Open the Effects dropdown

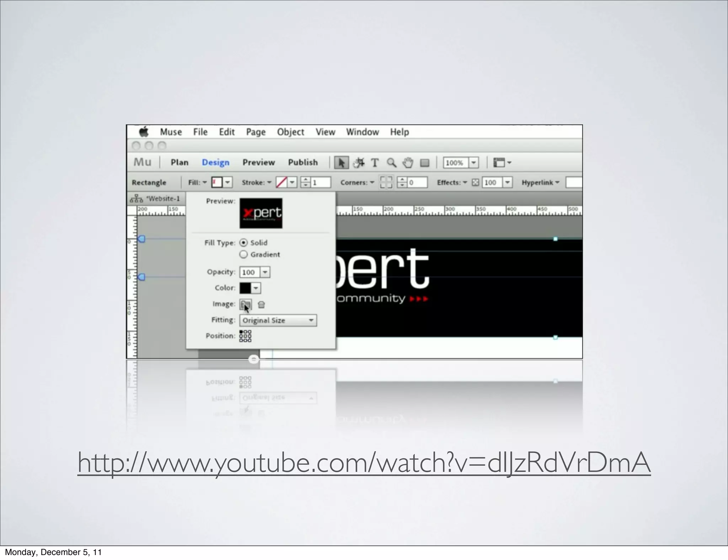click(452, 182)
